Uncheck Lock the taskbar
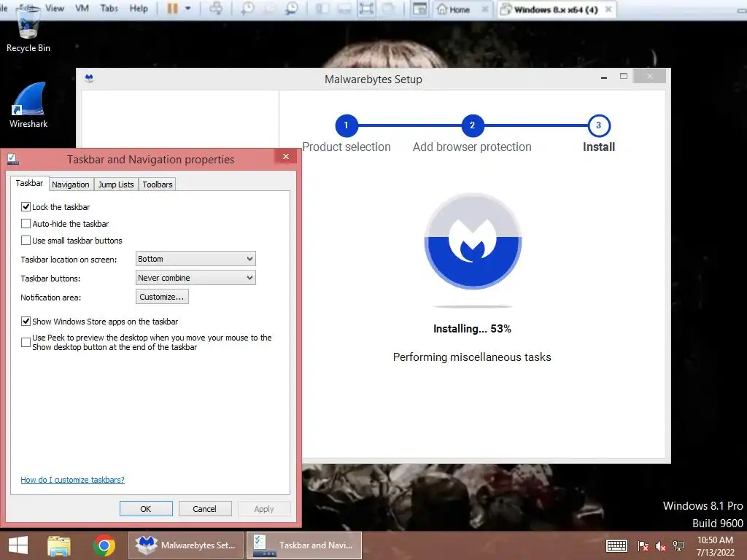Viewport: 747px width, 560px height. [x=26, y=207]
